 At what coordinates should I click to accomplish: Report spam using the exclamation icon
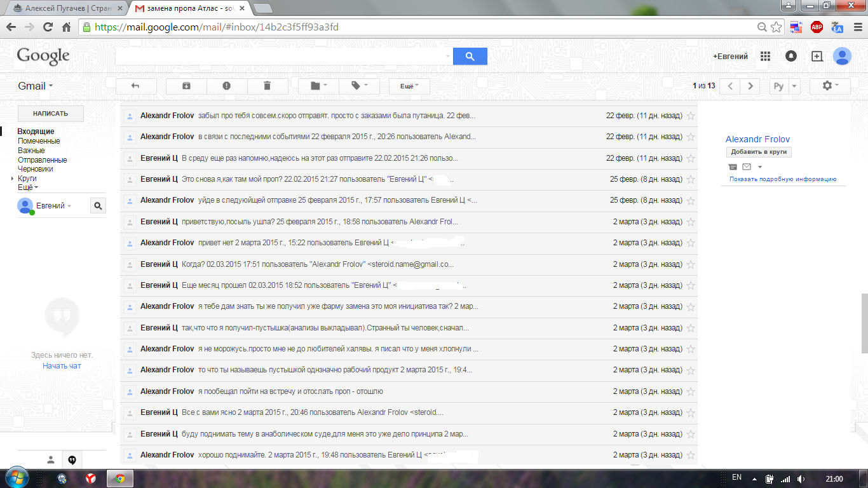tap(226, 86)
